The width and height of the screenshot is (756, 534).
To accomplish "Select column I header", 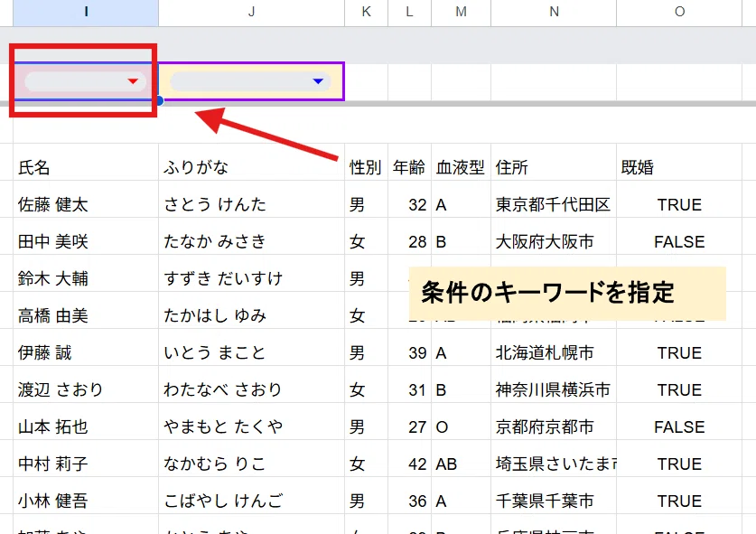I will coord(86,12).
